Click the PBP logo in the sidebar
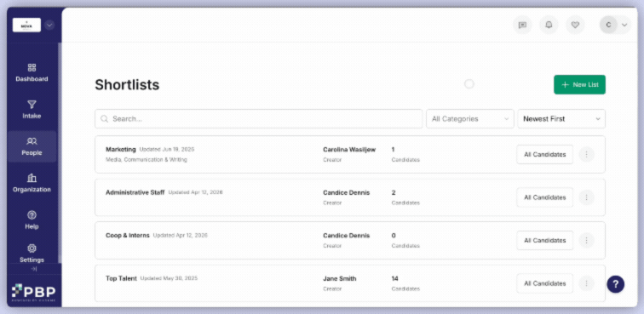 tap(34, 293)
